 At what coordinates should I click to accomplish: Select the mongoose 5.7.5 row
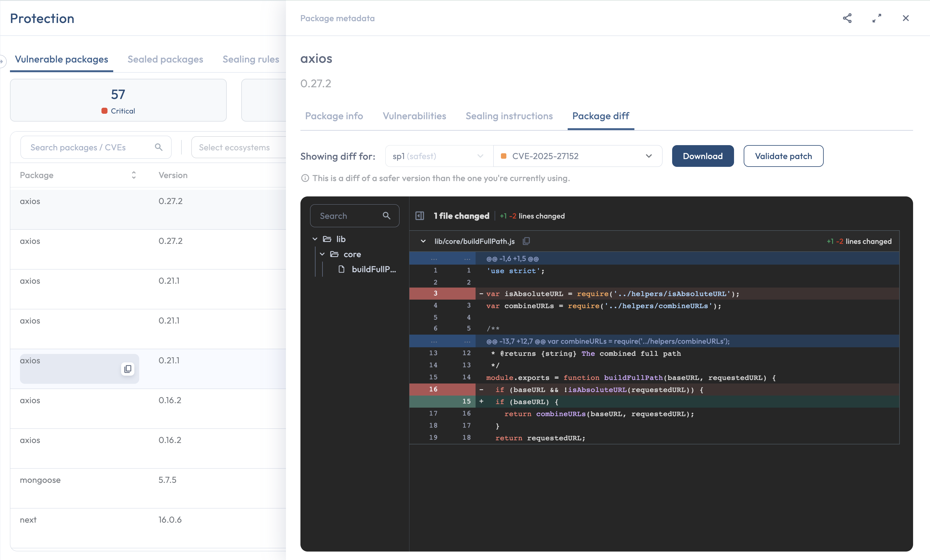148,488
